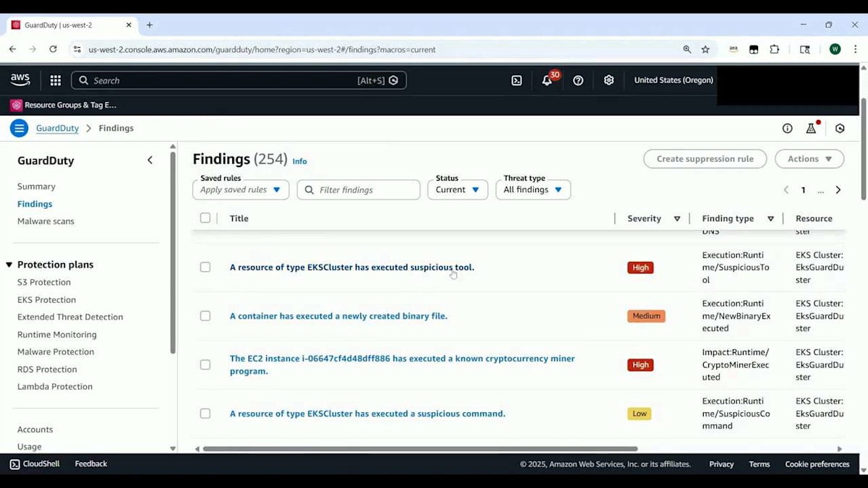Open CloudShell from the footer bar
The width and height of the screenshot is (868, 488).
[35, 464]
